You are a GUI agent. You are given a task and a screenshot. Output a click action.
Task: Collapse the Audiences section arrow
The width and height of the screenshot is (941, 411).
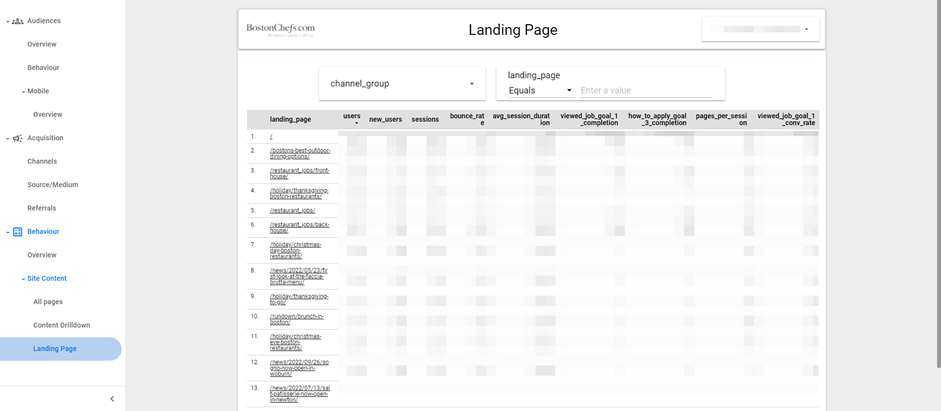click(x=7, y=21)
